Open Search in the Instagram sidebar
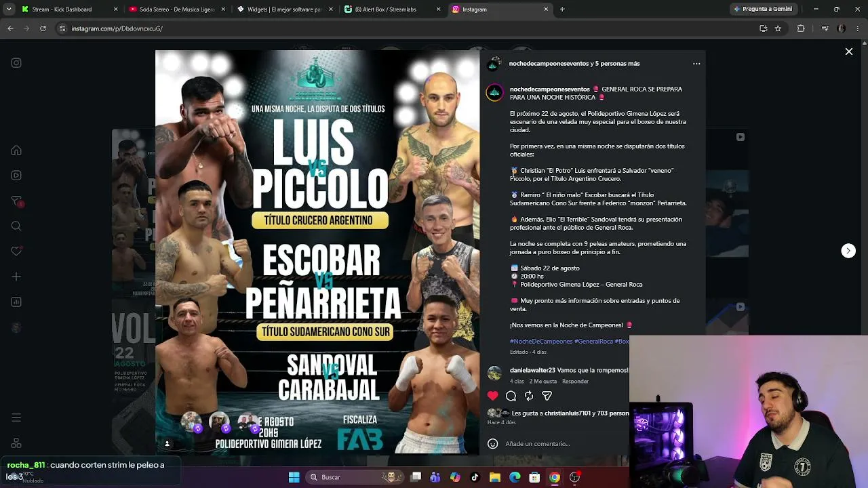This screenshot has height=488, width=868. [x=16, y=226]
